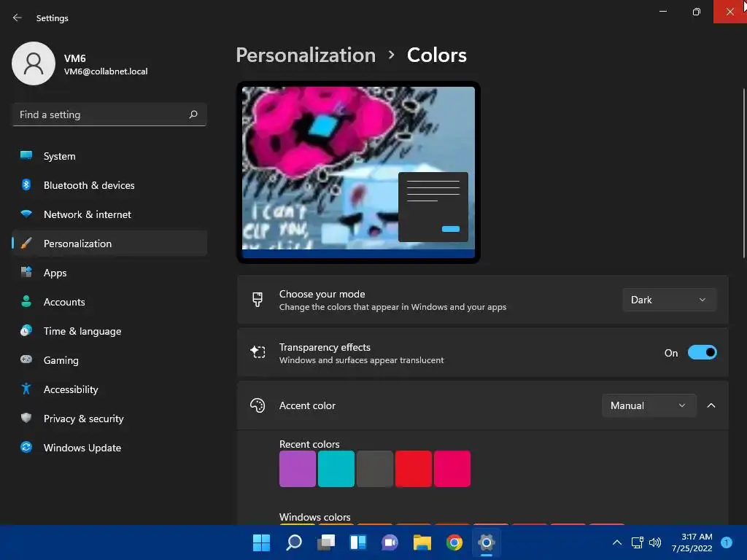
Task: Click the Privacy & security shield icon
Action: click(x=26, y=418)
